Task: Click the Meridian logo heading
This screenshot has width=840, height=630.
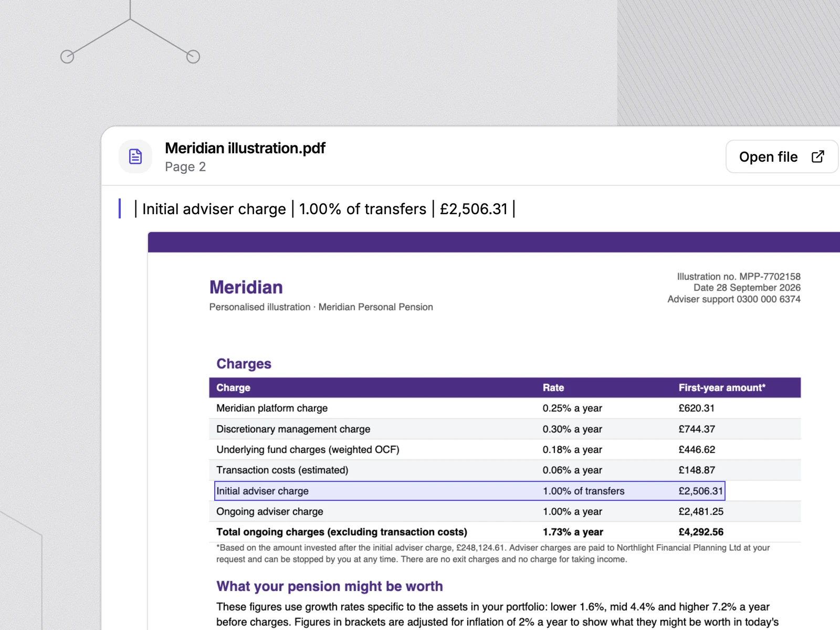Action: [246, 287]
